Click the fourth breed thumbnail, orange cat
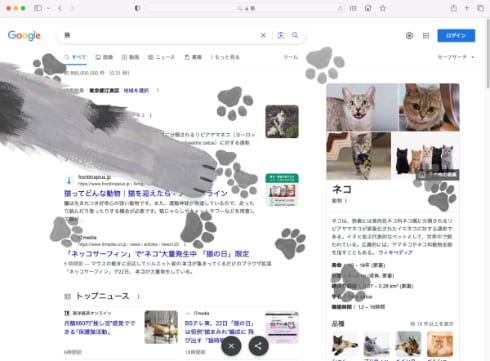 [440, 344]
